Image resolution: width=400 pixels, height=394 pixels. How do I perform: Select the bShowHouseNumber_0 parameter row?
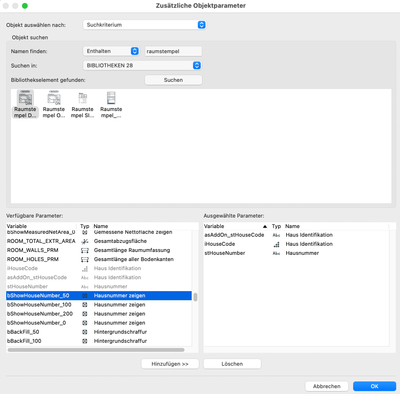coord(99,323)
